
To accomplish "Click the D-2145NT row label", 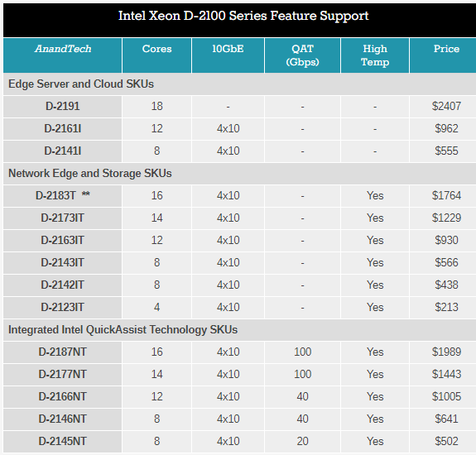I will pyautogui.click(x=63, y=441).
